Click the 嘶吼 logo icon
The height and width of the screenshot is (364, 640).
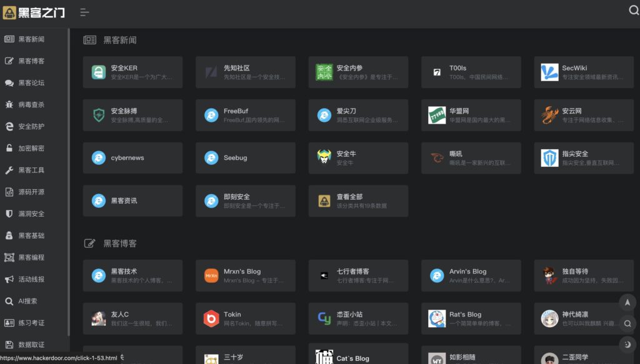(x=437, y=158)
